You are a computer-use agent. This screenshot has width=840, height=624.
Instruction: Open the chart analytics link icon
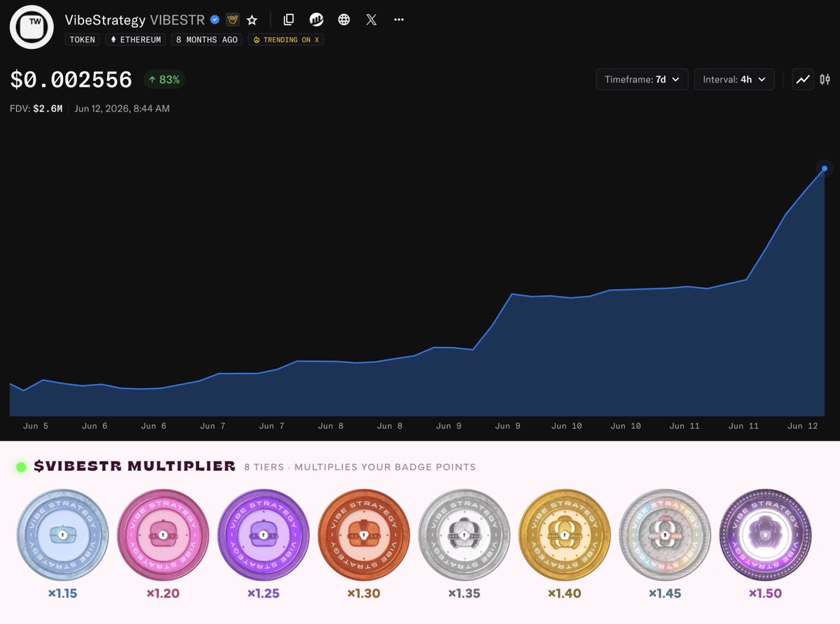click(316, 20)
